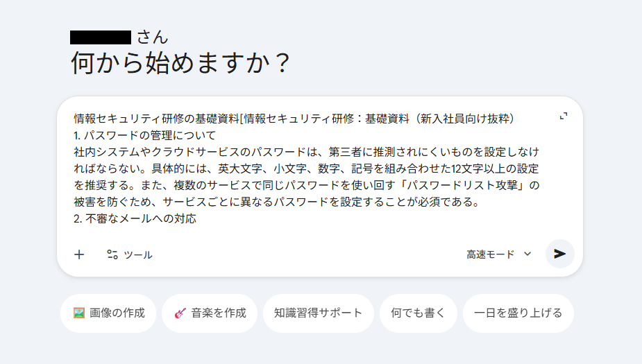Click the 音楽を作成 label text

pos(219,313)
